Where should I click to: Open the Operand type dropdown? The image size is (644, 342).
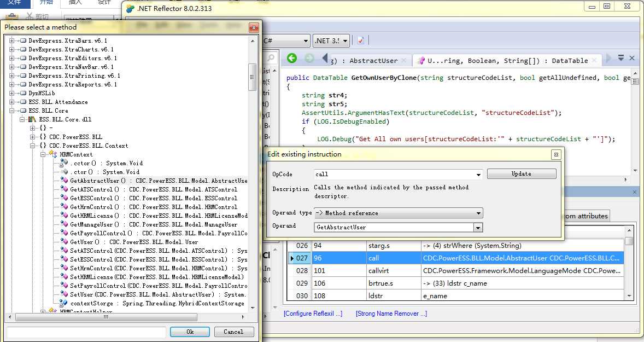click(x=397, y=213)
